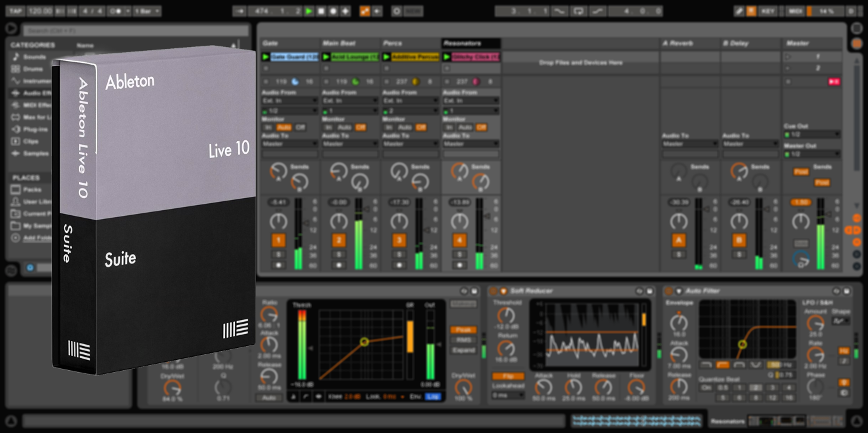The height and width of the screenshot is (433, 868).
Task: Set Main Beat track Monitor to Off
Action: (360, 127)
